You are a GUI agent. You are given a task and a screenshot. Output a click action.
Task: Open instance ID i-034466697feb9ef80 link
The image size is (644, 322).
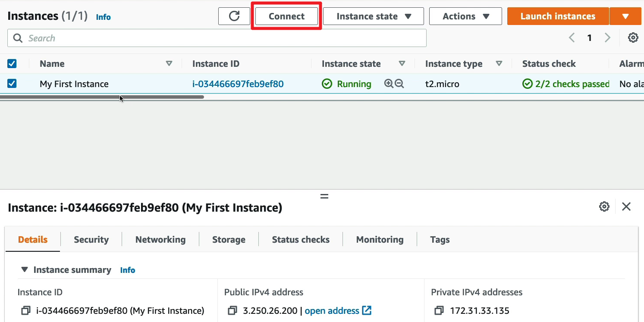click(238, 84)
